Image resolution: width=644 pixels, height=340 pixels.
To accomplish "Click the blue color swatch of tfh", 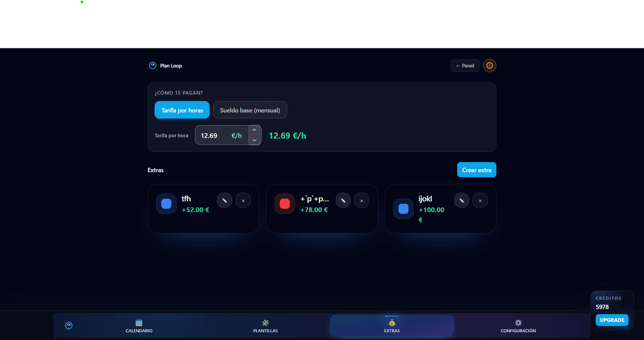I will point(166,204).
